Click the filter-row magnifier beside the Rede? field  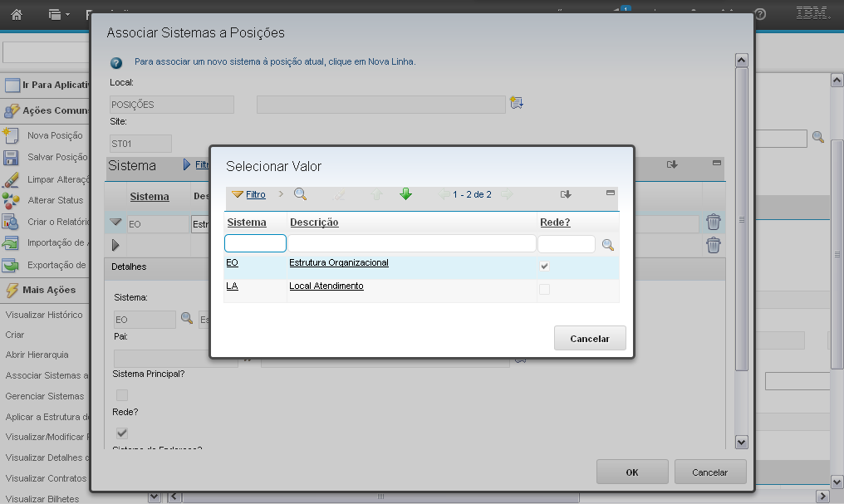[x=608, y=245]
